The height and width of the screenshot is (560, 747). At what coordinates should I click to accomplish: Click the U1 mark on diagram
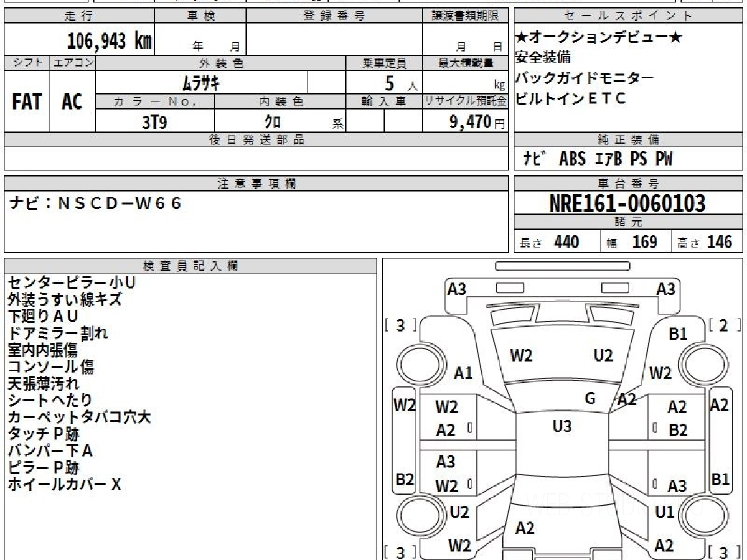pyautogui.click(x=665, y=512)
